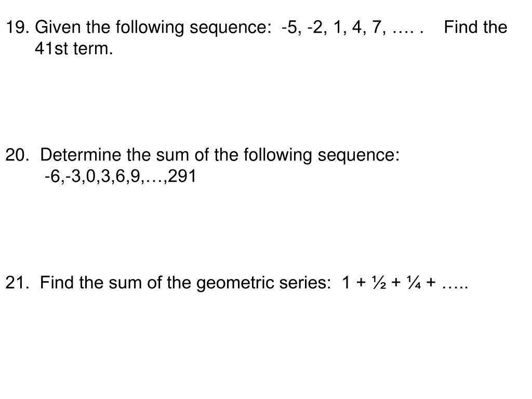Click the sequence starting with -6,-3,0

tap(121, 177)
